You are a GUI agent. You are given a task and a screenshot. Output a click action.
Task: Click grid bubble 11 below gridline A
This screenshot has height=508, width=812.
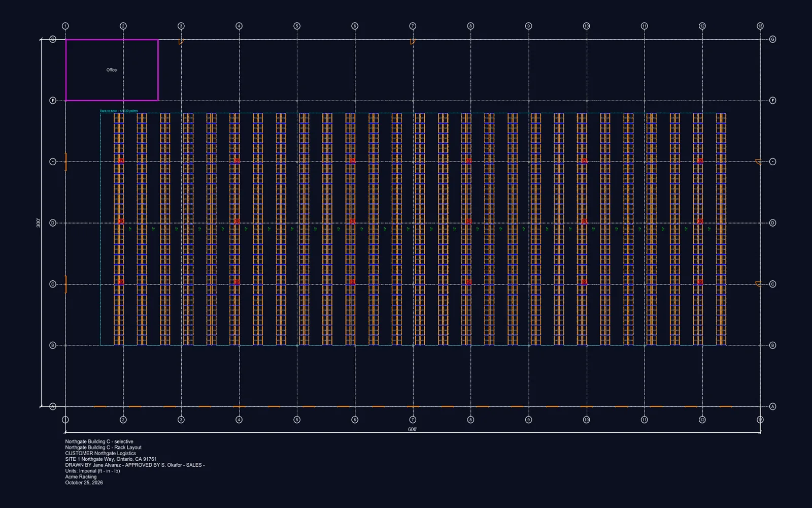644,420
